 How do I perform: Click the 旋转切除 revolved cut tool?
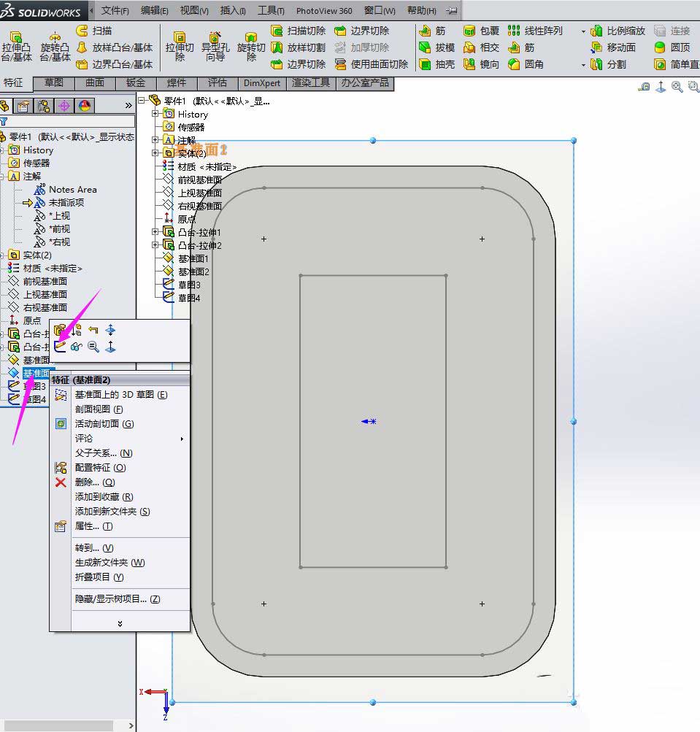(251, 47)
